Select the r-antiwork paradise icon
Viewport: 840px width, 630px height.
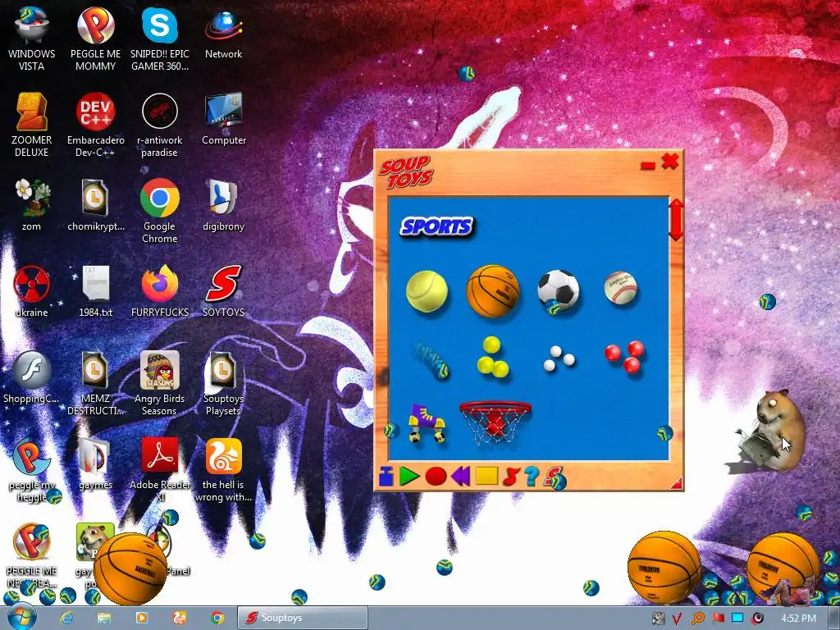tap(160, 126)
